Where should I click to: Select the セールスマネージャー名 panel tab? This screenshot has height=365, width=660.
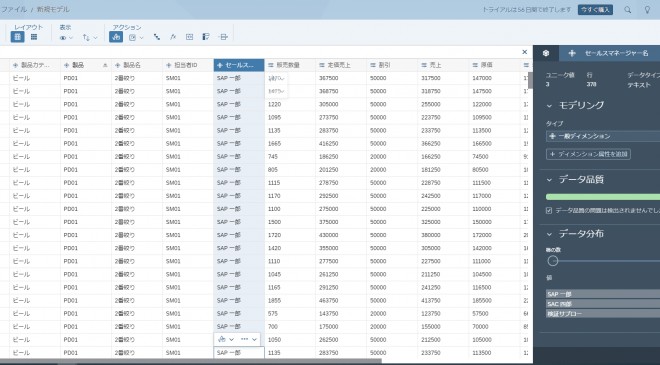pos(609,53)
